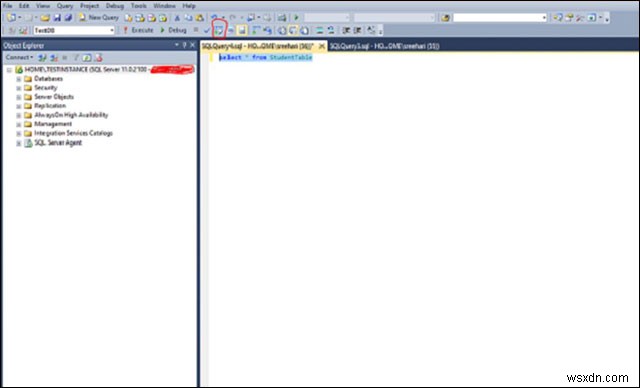Viewport: 640px width, 388px height.
Task: Save the current query with Save icon
Action: tap(57, 18)
